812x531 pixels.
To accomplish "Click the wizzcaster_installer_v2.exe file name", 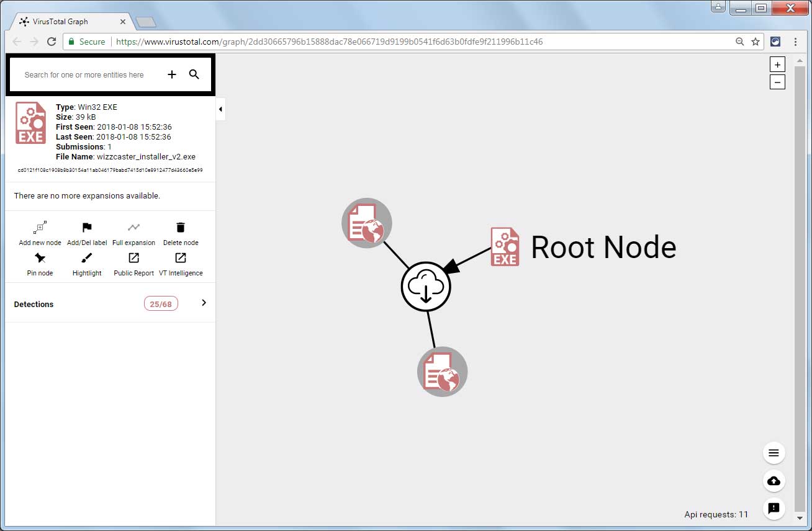I will coord(146,157).
